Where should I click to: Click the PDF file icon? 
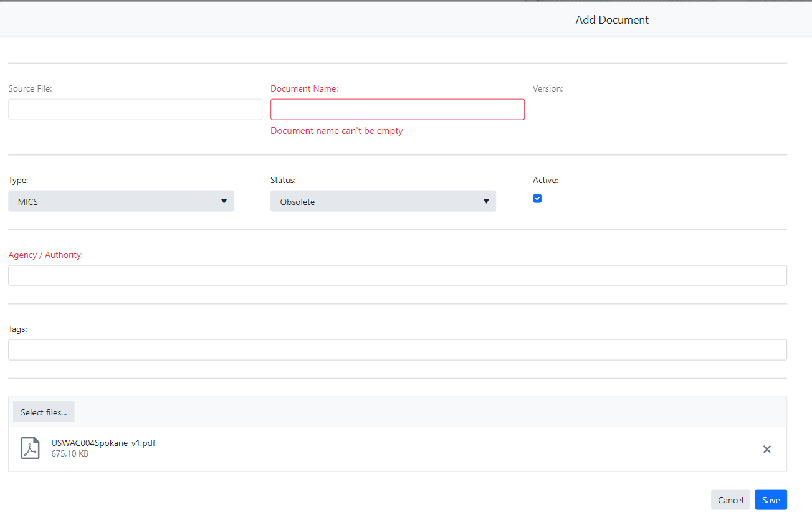(30, 448)
